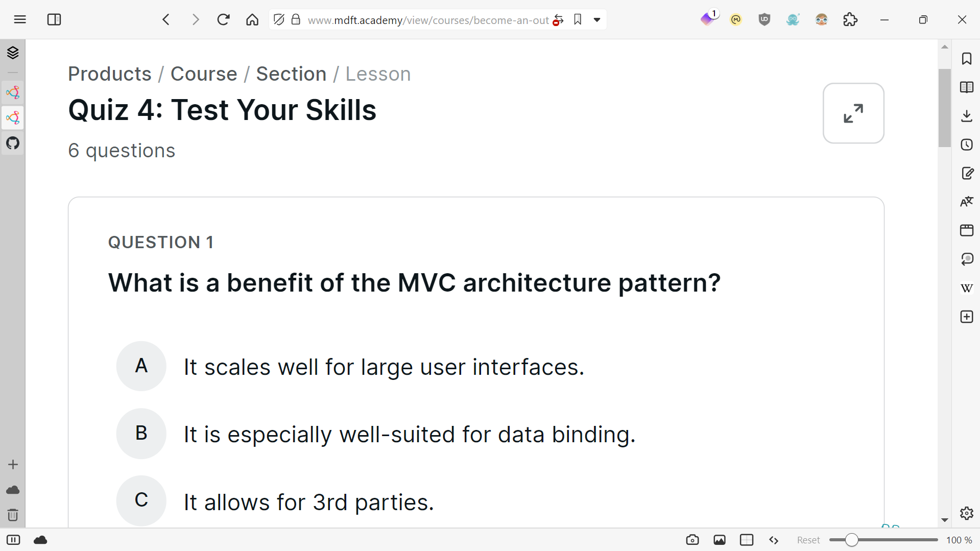Open the extensions puzzle icon

click(x=850, y=20)
